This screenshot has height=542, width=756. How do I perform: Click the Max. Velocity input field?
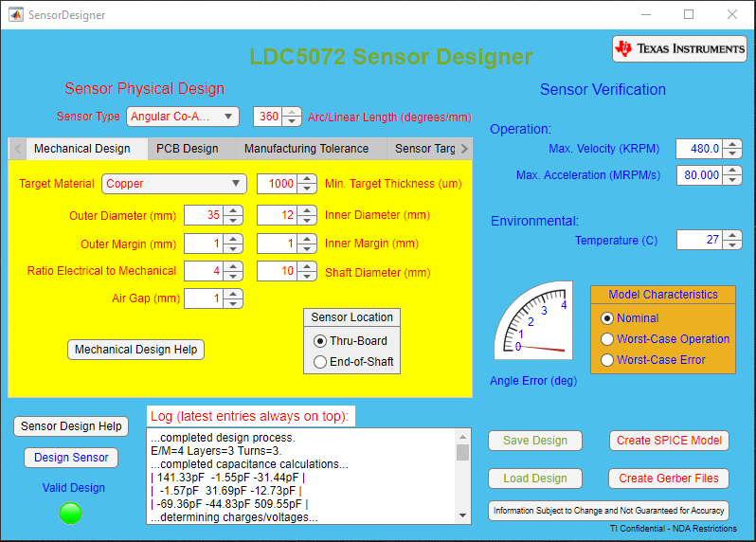coord(698,149)
